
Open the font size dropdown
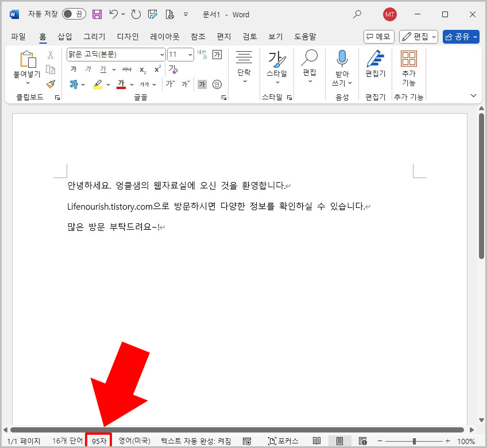click(190, 54)
